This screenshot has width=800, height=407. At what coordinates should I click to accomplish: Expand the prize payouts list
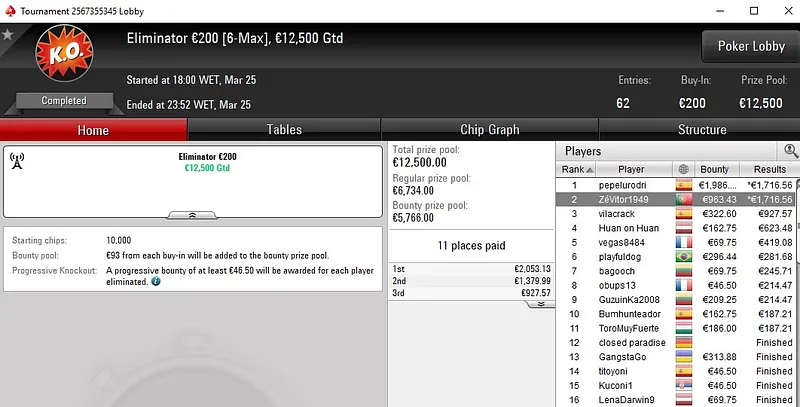click(539, 304)
